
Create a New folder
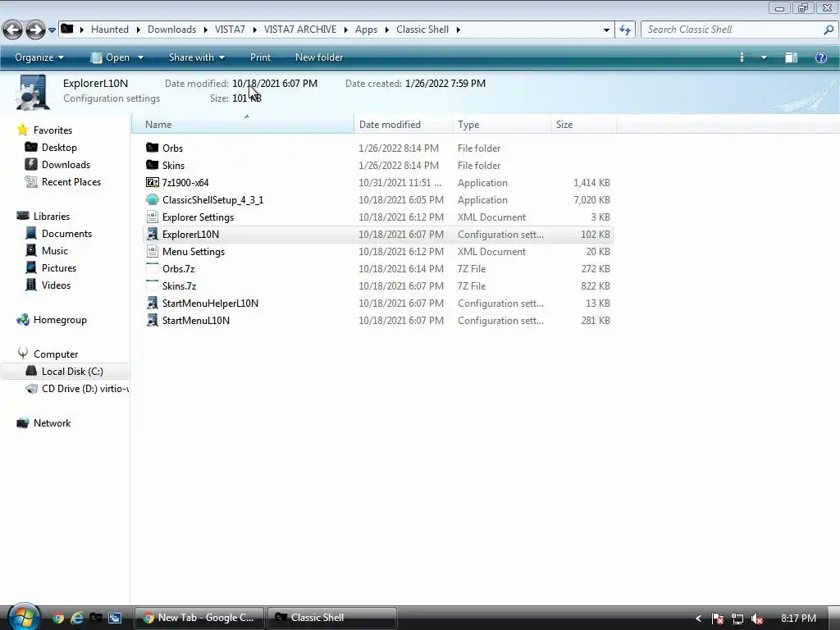[319, 57]
